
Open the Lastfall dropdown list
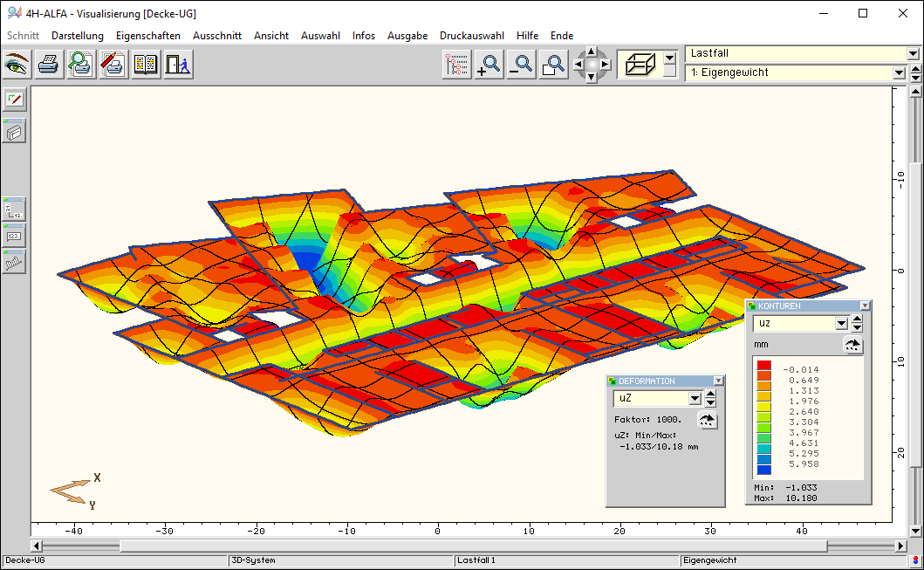(x=913, y=54)
